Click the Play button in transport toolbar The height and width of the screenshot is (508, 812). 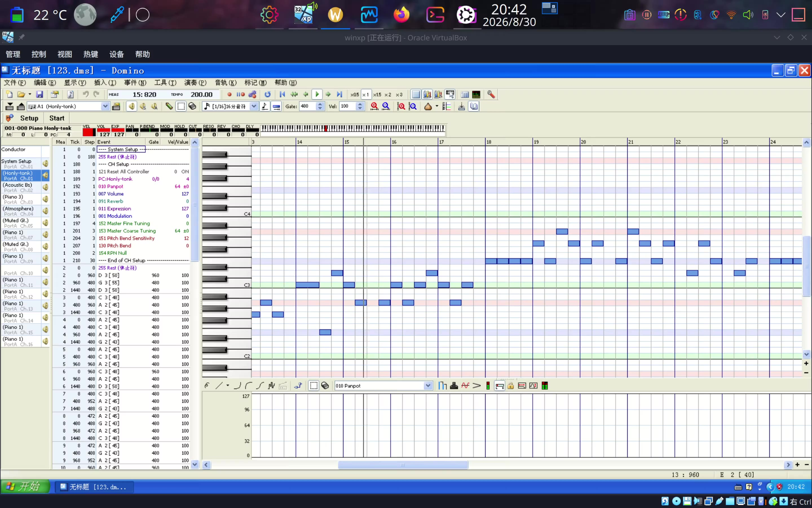317,95
